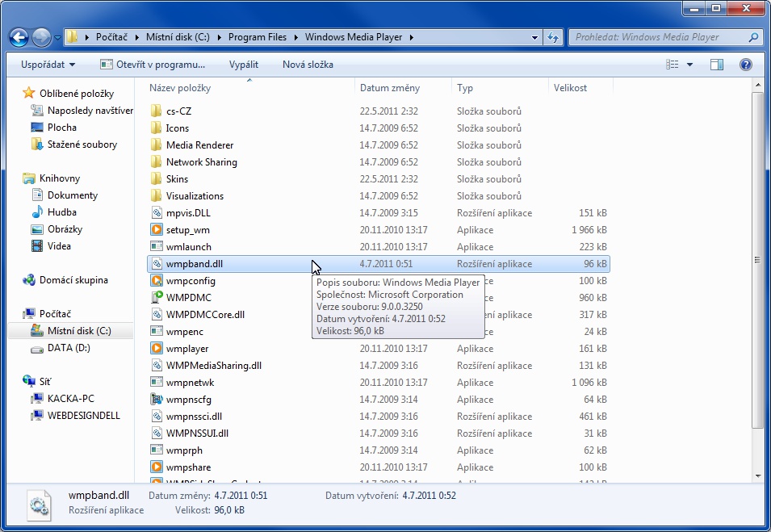Click Program Files breadcrumb segment

tap(258, 37)
